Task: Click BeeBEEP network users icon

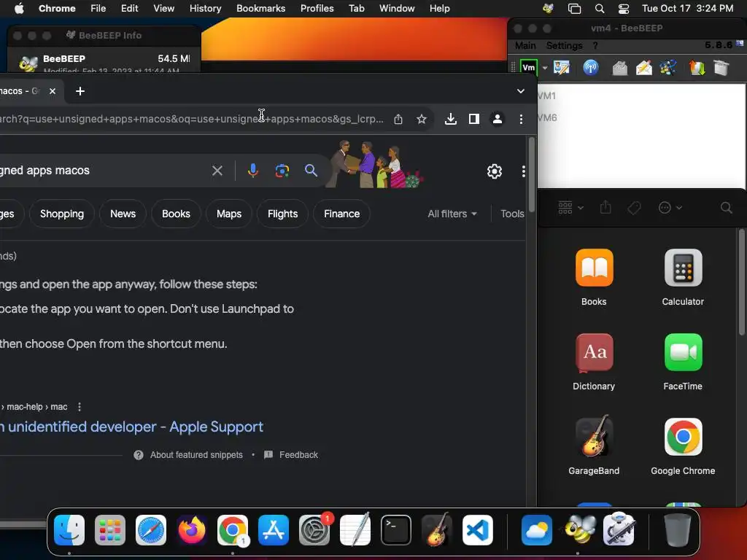Action: click(668, 68)
